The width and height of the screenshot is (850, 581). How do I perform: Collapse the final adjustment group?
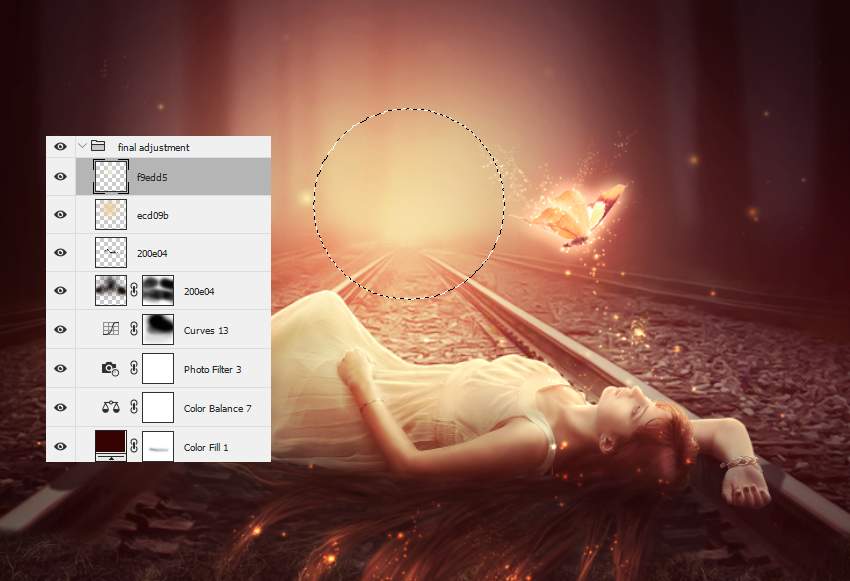coord(82,146)
